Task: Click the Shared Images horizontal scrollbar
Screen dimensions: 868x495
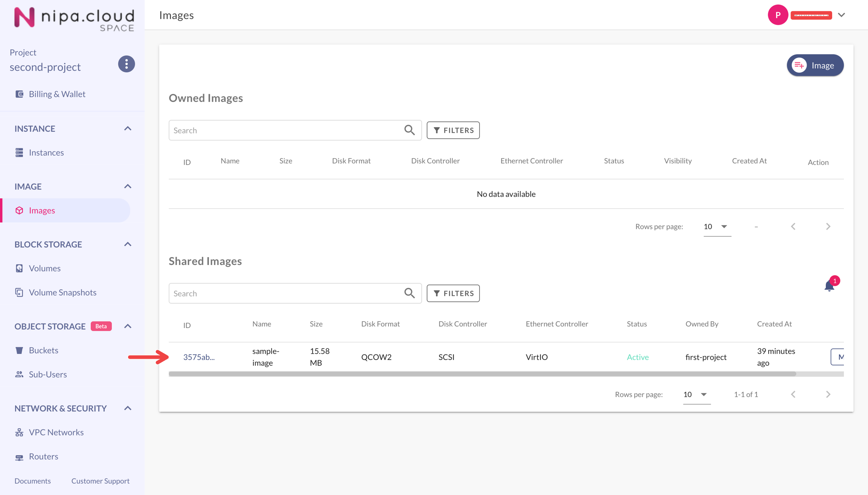Action: 482,374
